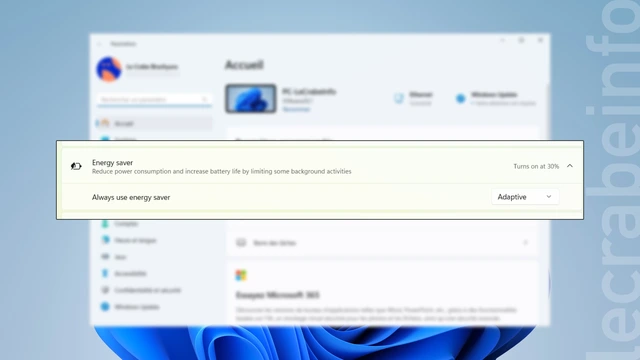640x360 pixels.
Task: Click the 'Turns on at 30%' status text
Action: click(x=536, y=166)
